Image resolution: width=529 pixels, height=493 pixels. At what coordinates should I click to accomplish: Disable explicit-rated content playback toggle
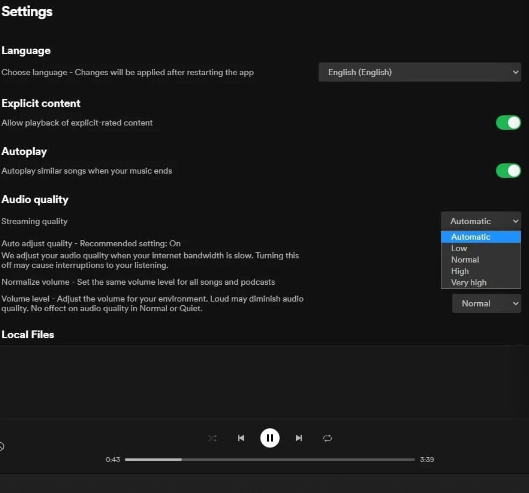[x=508, y=122]
